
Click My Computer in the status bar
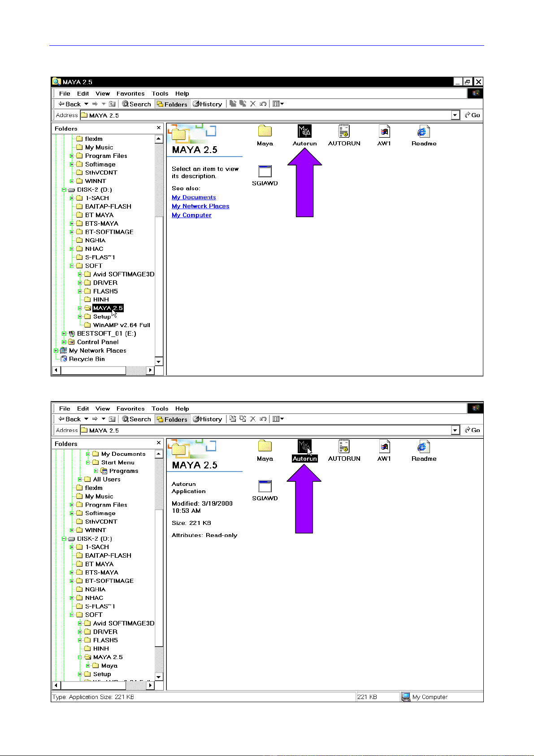pos(429,697)
